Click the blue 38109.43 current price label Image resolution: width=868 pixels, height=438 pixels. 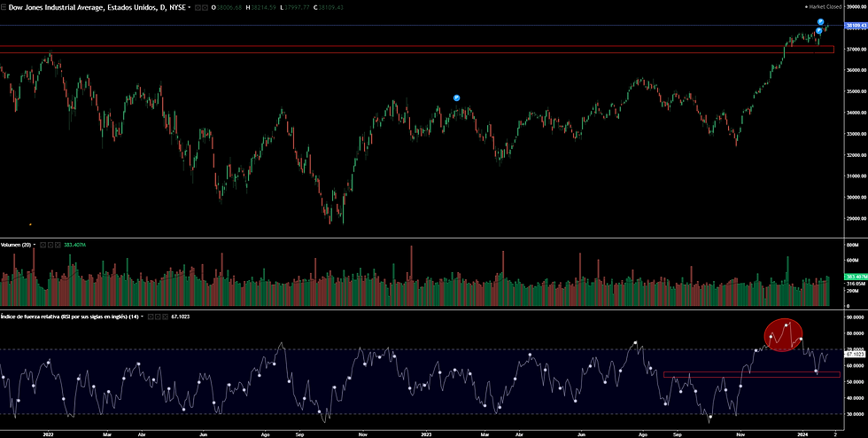[856, 26]
